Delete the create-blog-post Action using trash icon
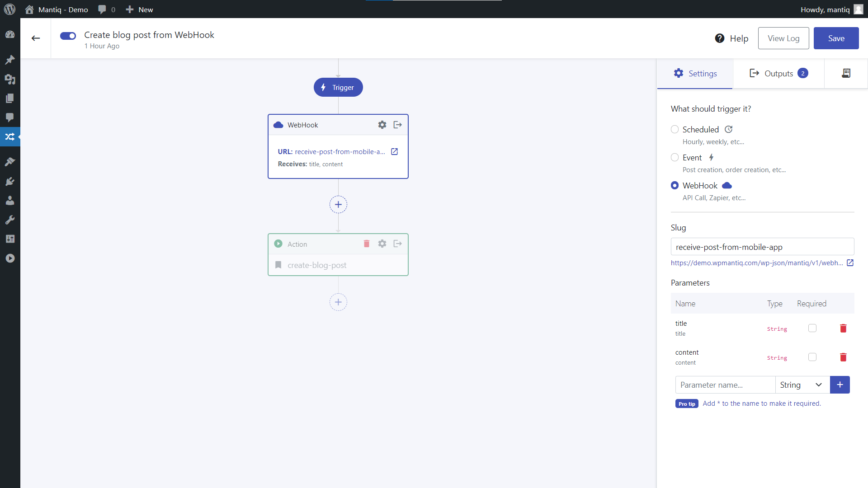 point(366,244)
